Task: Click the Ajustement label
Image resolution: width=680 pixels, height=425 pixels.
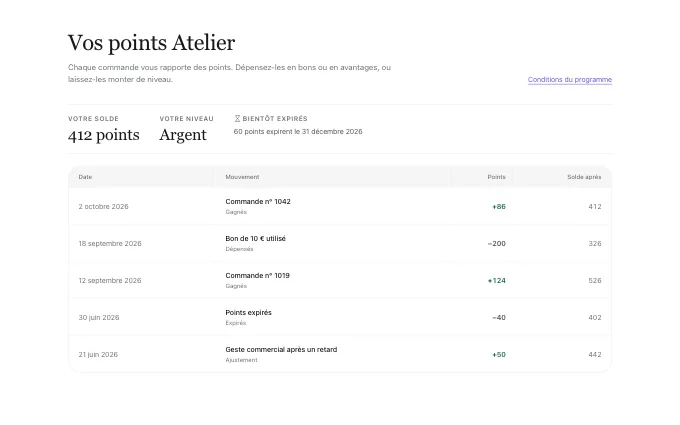Action: click(241, 360)
